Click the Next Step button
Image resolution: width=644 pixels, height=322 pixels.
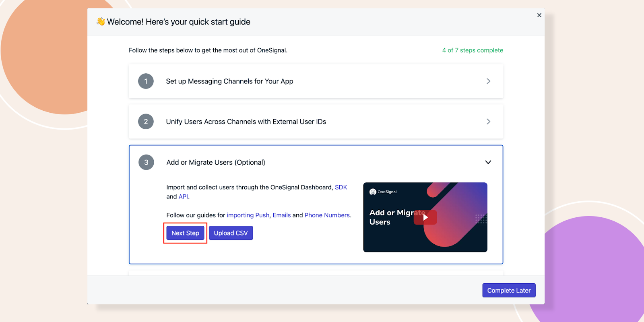(185, 233)
